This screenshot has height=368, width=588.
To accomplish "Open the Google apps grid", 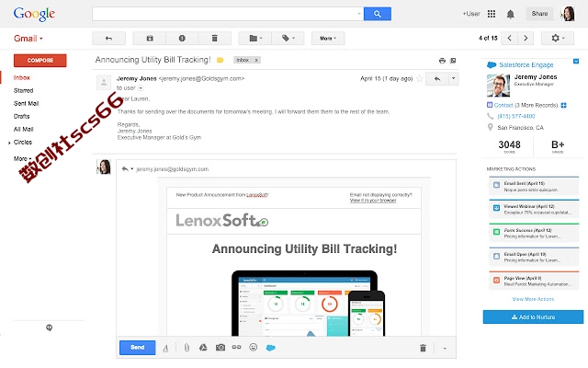I will click(492, 14).
